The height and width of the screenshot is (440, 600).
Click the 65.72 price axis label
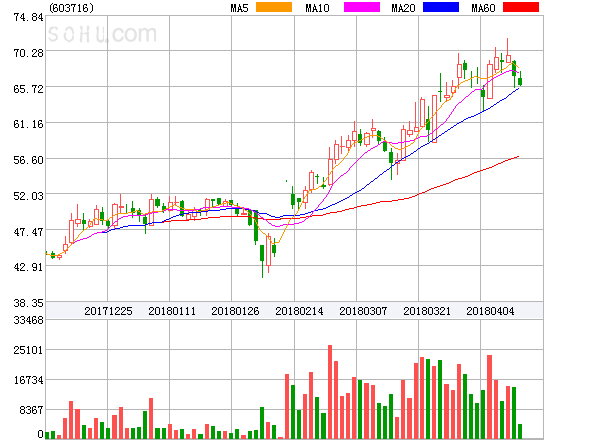click(28, 89)
